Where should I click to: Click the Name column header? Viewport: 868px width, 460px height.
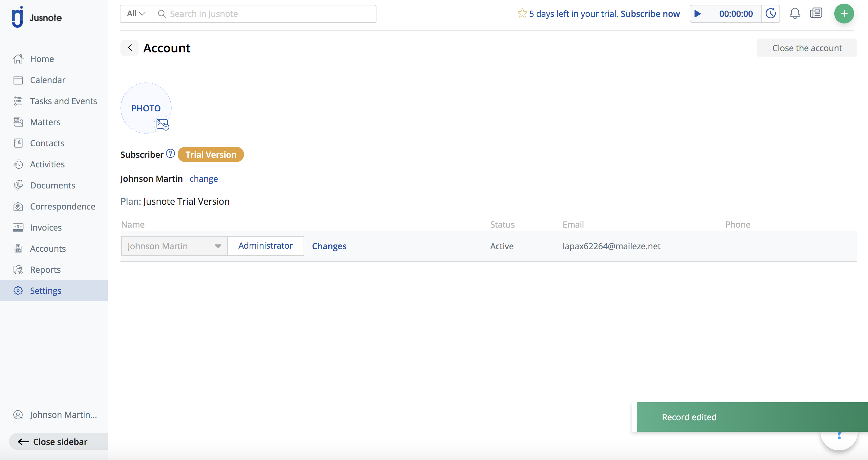tap(133, 225)
